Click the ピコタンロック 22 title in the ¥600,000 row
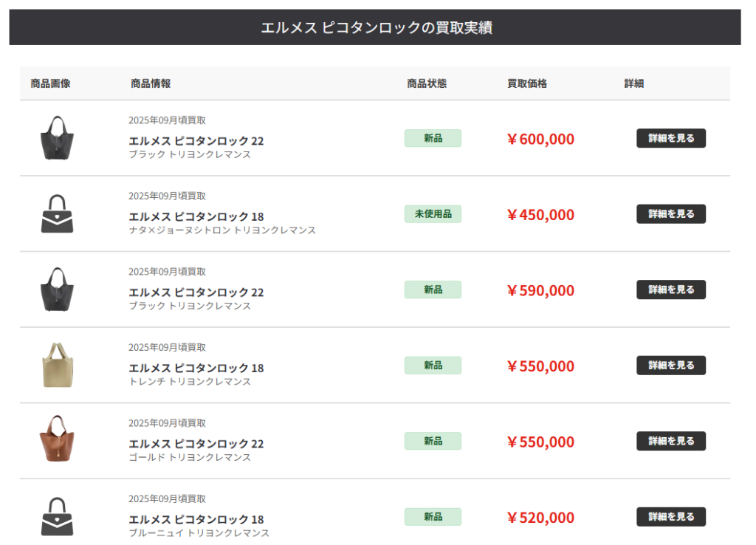756x545 pixels. click(196, 141)
